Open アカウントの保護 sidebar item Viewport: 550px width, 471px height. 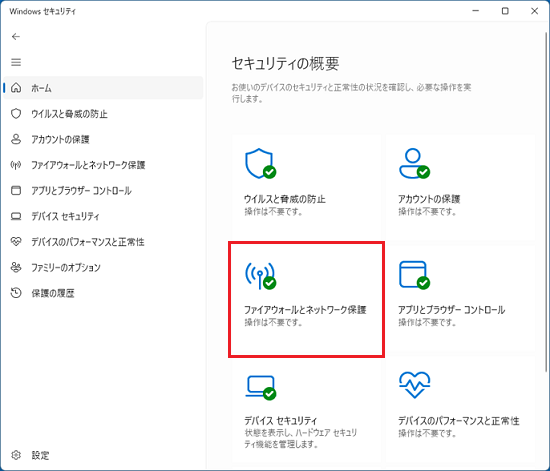click(103, 139)
